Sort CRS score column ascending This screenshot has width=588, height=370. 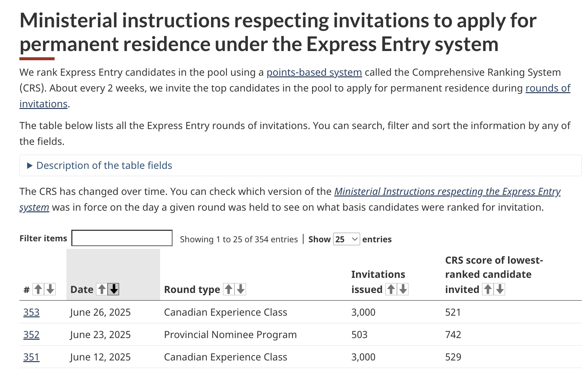(x=488, y=289)
